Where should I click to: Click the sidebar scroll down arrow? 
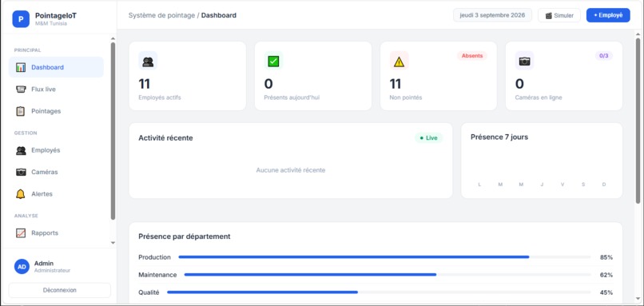point(113,243)
